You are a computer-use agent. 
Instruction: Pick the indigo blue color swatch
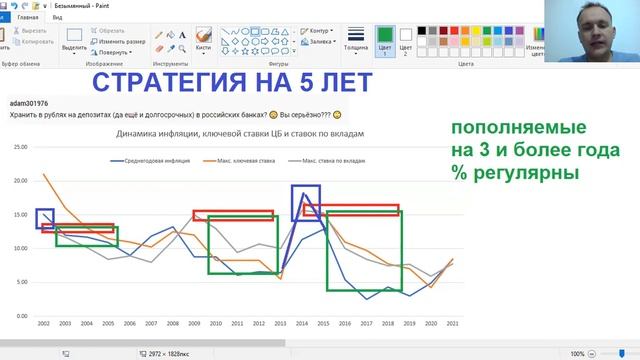click(x=509, y=31)
